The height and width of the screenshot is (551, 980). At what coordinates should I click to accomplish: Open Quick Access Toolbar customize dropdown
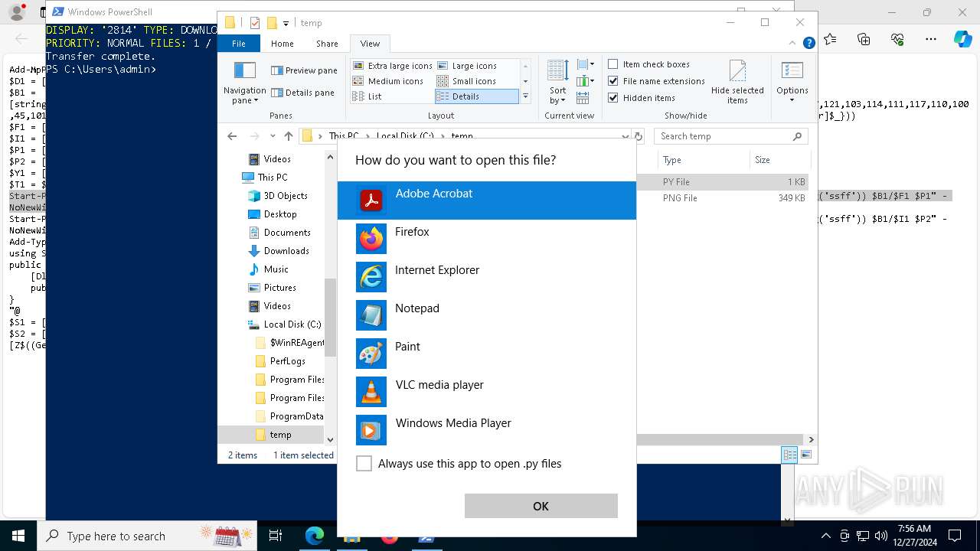coord(286,23)
